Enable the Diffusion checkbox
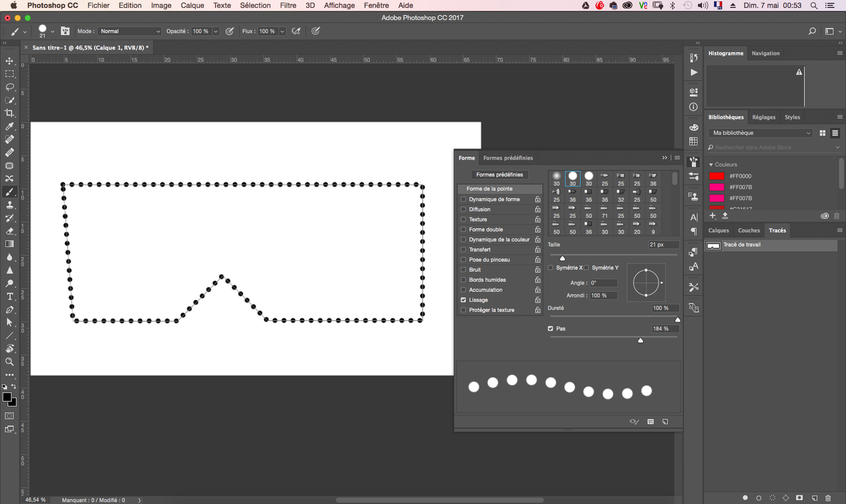Image resolution: width=846 pixels, height=504 pixels. 463,209
